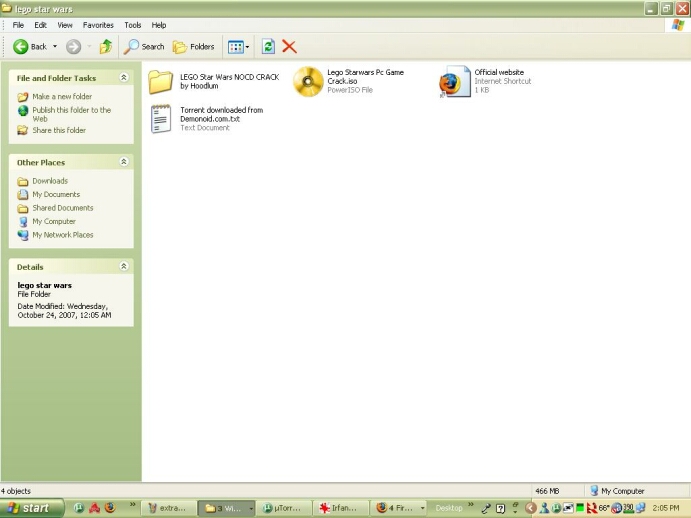Collapse the Other Places panel

coord(124,162)
